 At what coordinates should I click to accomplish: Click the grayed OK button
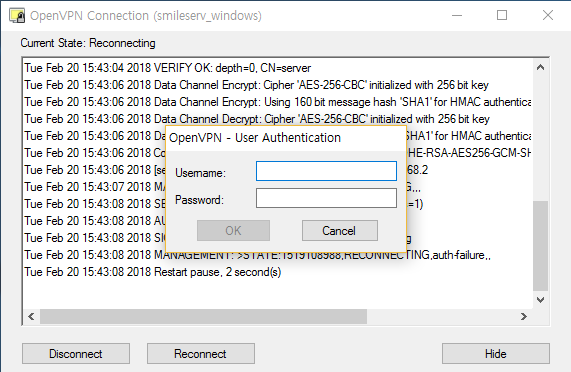[233, 230]
